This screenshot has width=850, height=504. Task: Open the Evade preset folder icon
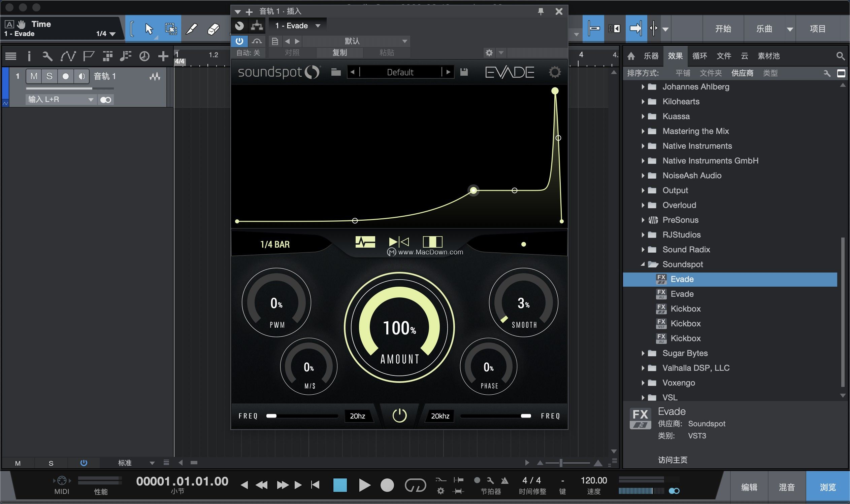tap(336, 72)
